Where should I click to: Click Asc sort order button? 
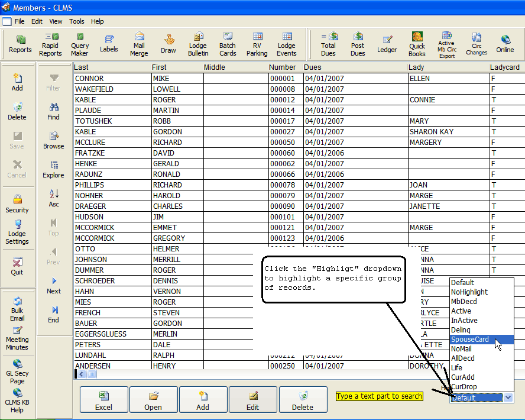(x=54, y=198)
